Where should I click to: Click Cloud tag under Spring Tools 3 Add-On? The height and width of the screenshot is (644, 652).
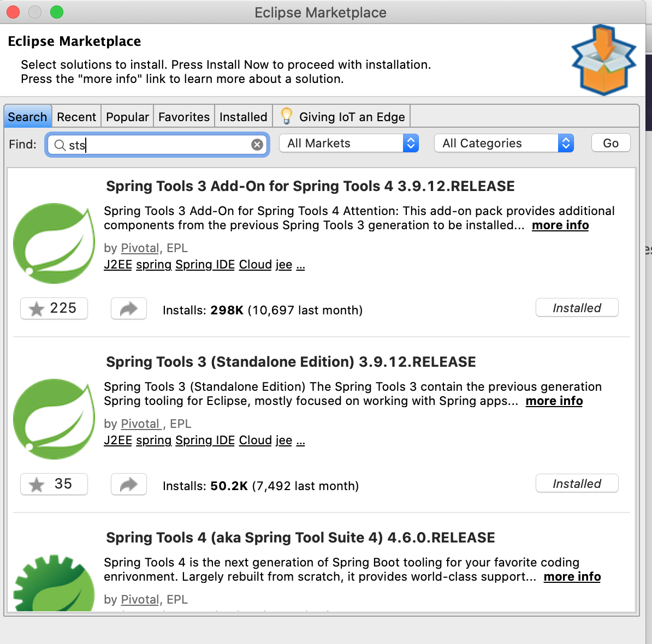tap(256, 265)
